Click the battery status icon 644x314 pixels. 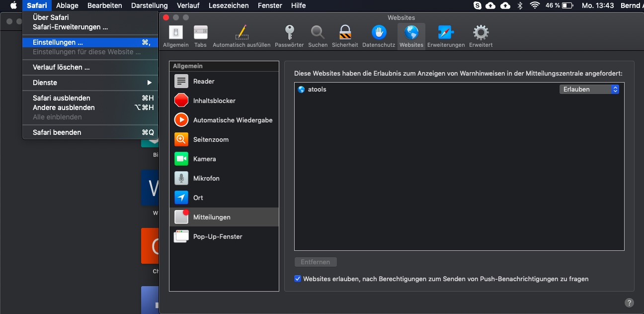point(567,5)
